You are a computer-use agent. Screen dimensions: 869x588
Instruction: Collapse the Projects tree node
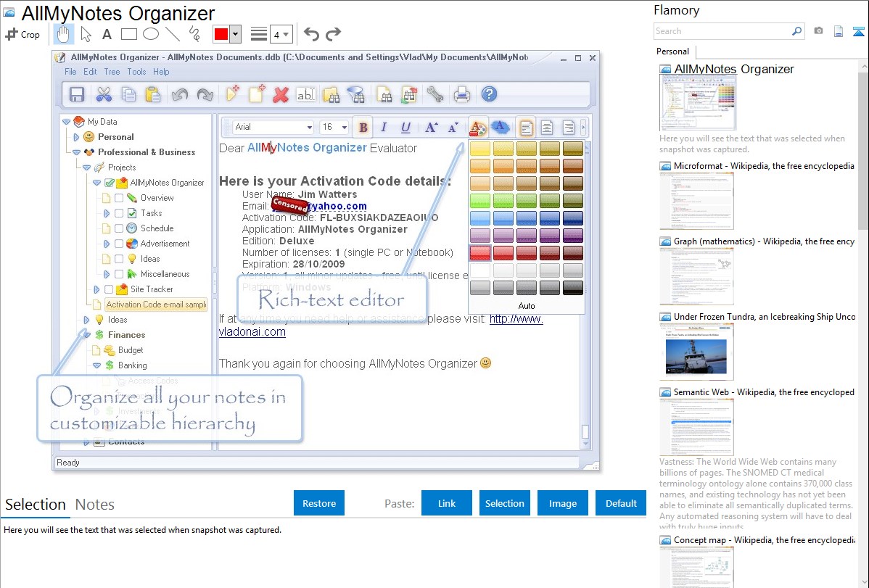pyautogui.click(x=87, y=167)
